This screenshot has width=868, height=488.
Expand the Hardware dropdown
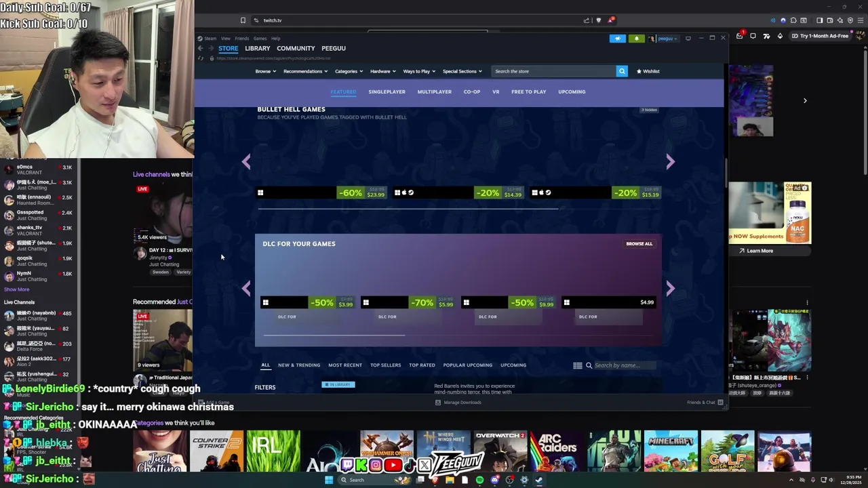tap(382, 71)
